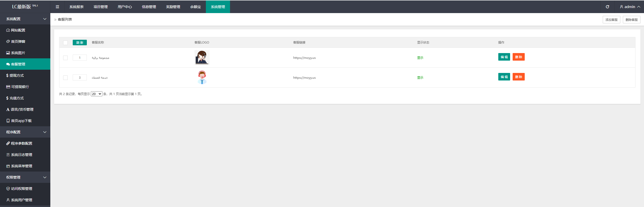Check the box for the second customer service row
The width and height of the screenshot is (644, 207).
click(65, 78)
